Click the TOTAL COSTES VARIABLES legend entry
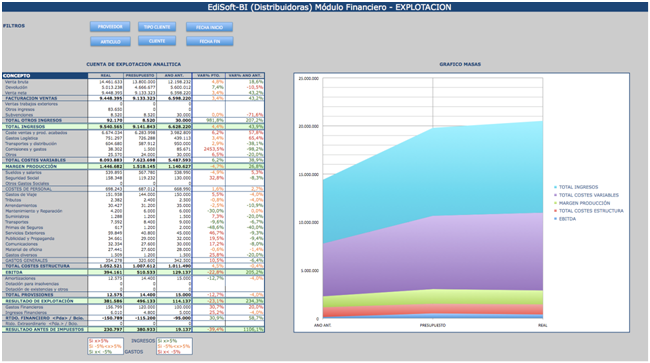Image resolution: width=650 pixels, height=363 pixels. tap(586, 195)
